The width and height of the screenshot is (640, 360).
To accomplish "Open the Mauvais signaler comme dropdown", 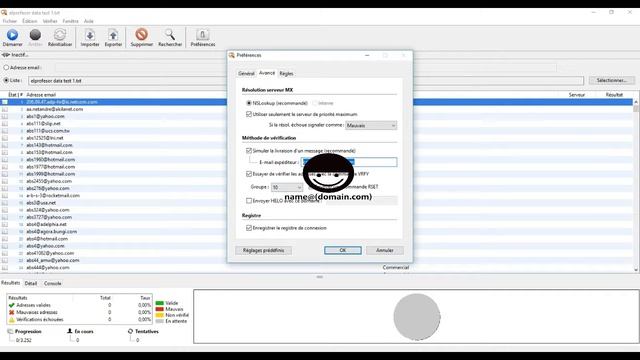I will 371,126.
